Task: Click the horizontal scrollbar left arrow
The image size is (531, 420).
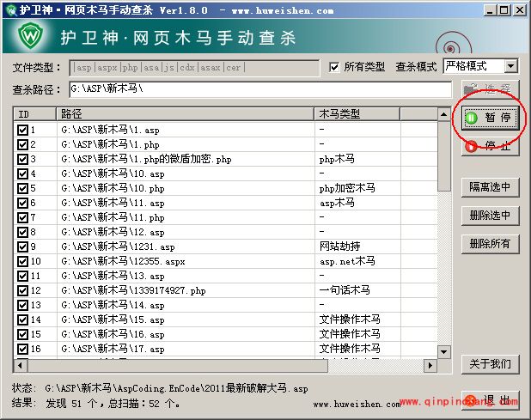Action: click(21, 366)
